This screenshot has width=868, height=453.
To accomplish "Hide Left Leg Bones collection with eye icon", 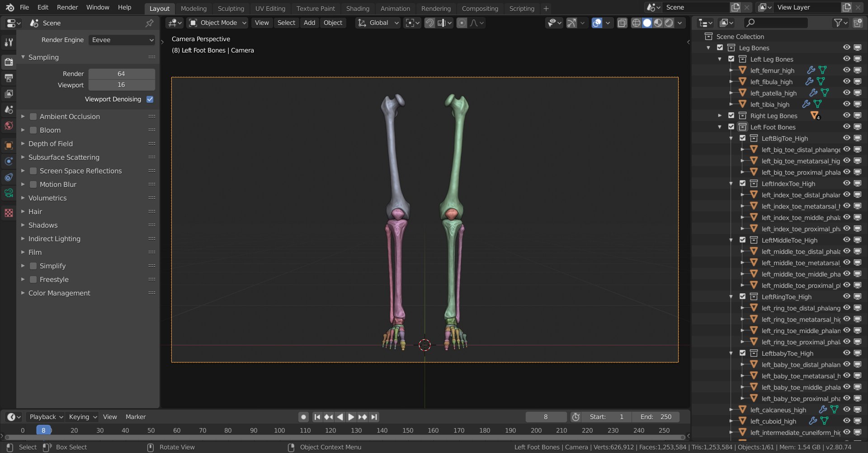I will (847, 59).
